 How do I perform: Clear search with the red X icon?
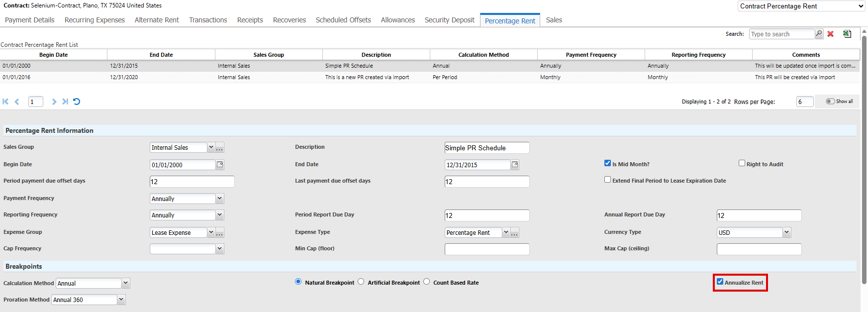click(x=830, y=34)
